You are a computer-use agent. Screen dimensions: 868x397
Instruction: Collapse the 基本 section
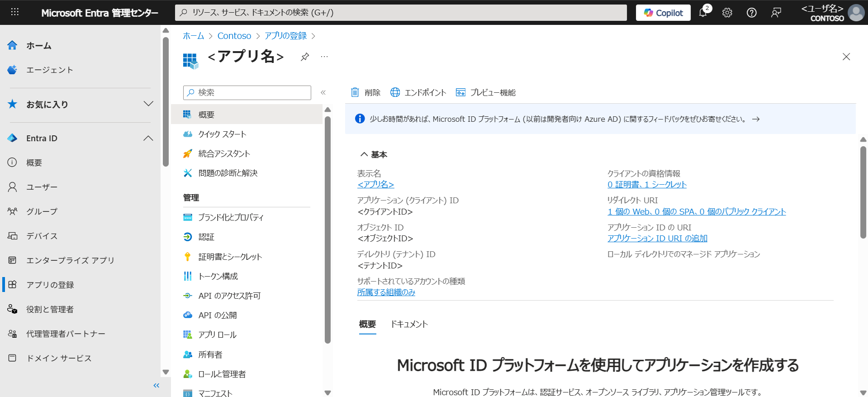click(x=374, y=154)
